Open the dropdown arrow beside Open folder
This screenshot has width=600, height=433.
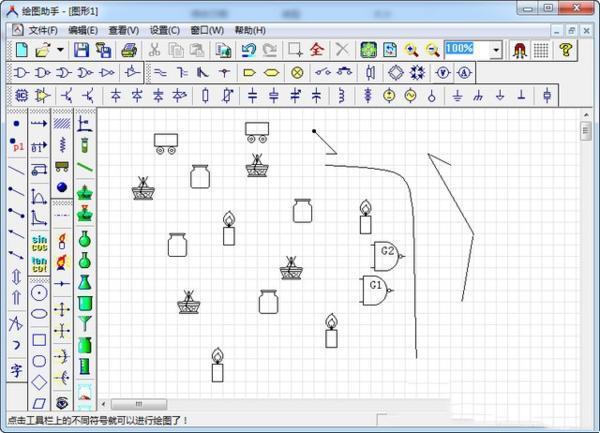point(60,49)
